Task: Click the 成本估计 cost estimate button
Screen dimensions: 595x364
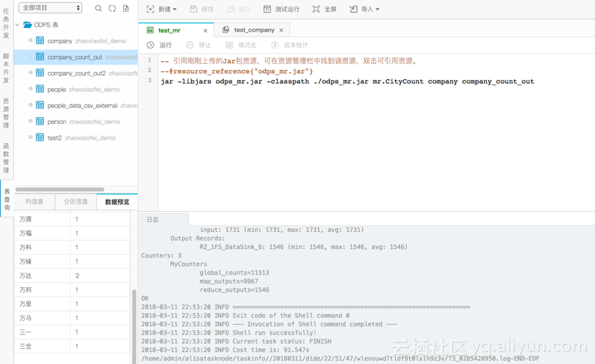Action: (289, 45)
